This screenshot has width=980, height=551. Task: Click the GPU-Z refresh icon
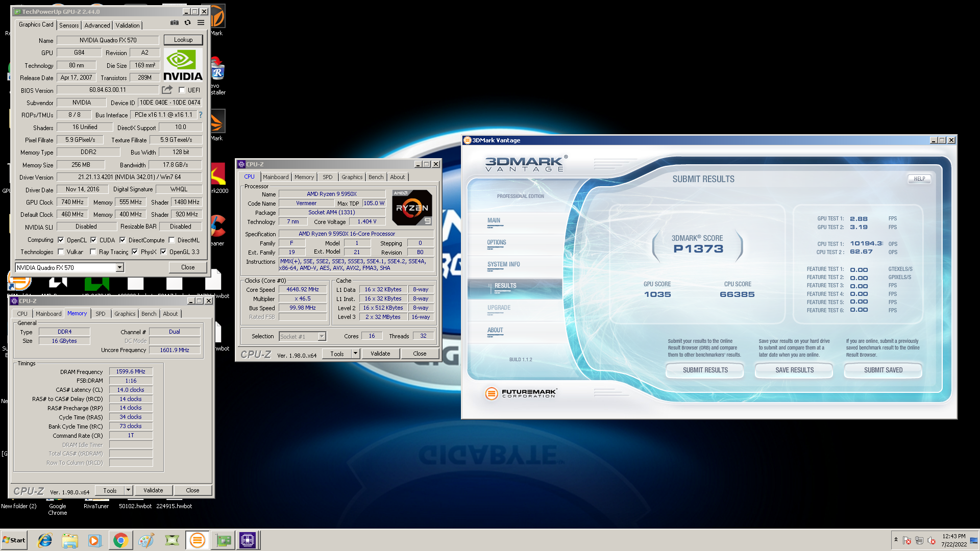click(187, 22)
